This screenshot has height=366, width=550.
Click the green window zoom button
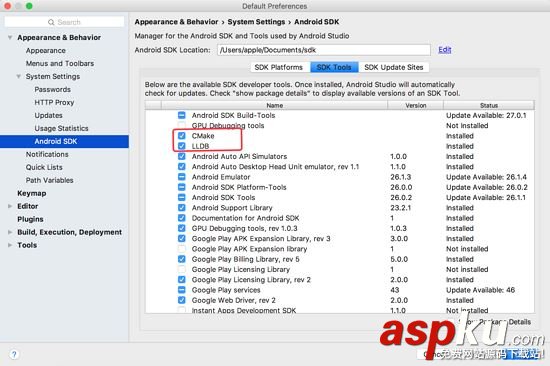[29, 6]
